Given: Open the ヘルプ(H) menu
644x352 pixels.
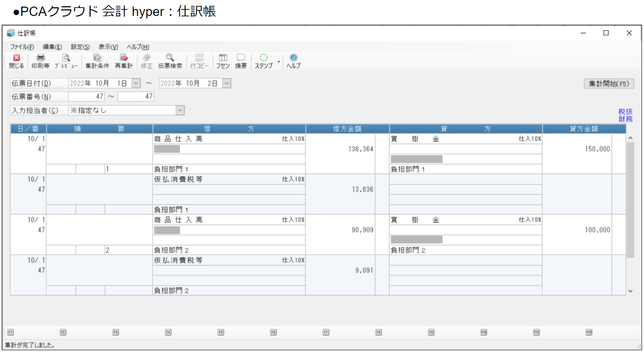Looking at the screenshot, I should (138, 47).
